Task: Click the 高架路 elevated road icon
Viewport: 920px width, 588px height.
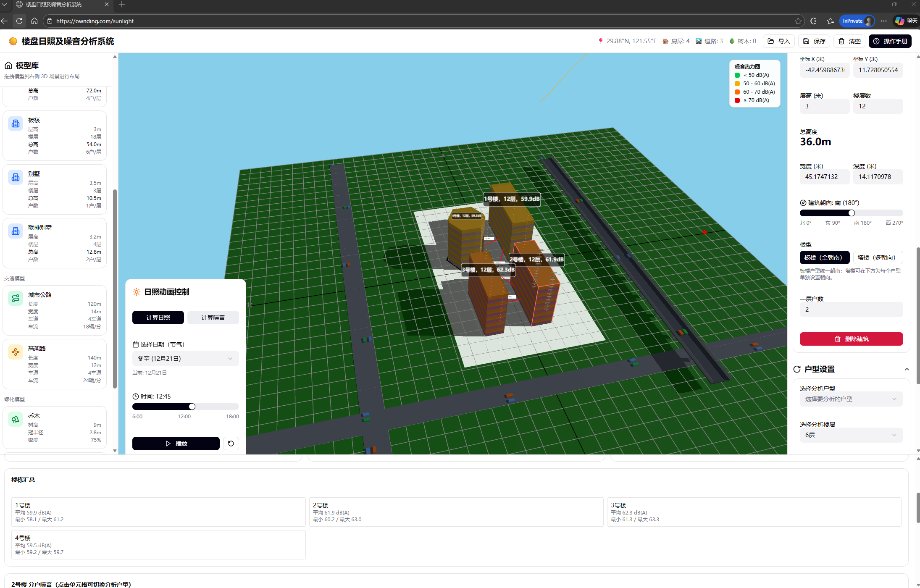Action: click(x=16, y=352)
